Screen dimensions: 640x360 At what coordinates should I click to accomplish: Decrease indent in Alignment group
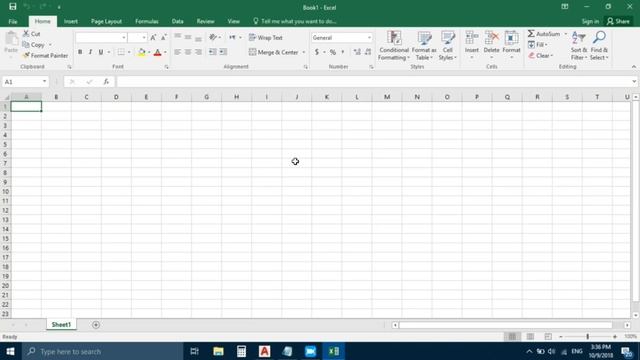coord(213,52)
